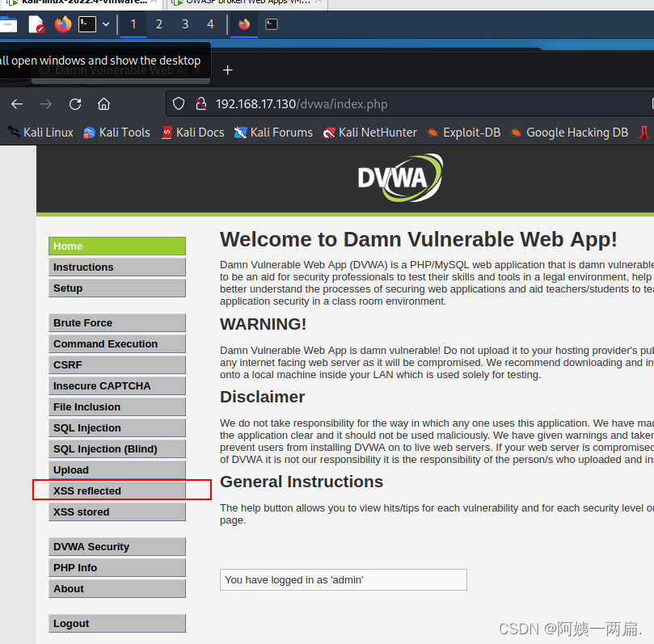Go forward to the next page
654x644 pixels.
tap(46, 103)
